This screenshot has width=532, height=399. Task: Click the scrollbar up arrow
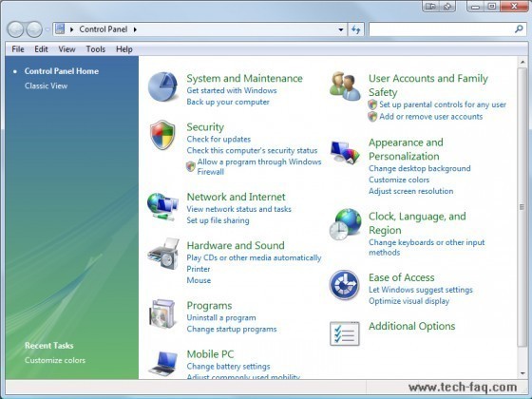coord(522,62)
